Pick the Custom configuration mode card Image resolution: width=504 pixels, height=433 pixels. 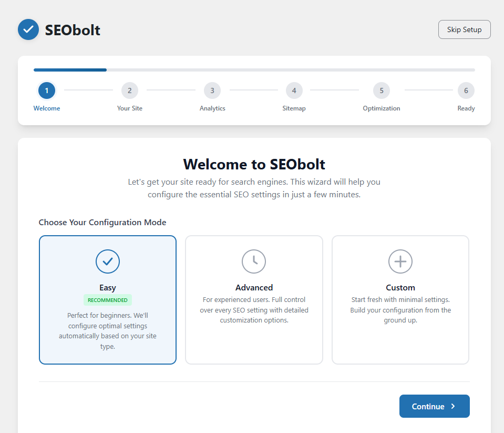(x=400, y=300)
